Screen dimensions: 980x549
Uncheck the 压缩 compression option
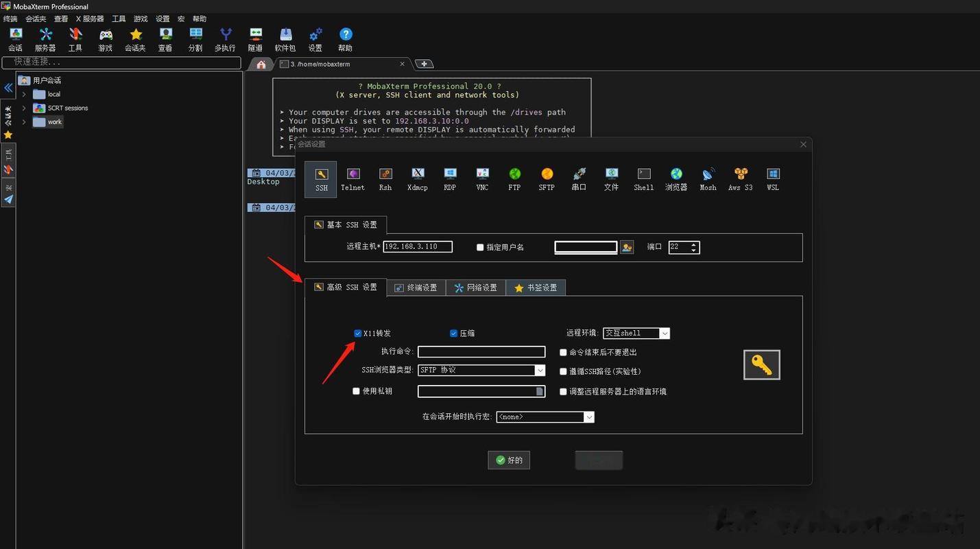[453, 334]
